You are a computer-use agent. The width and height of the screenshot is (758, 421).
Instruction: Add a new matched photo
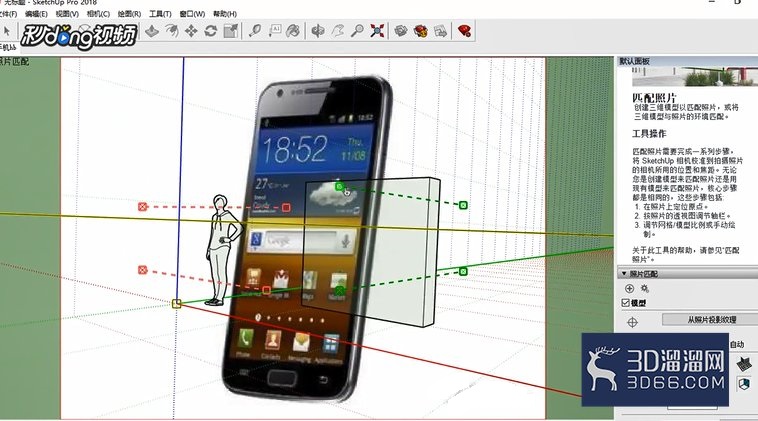point(629,289)
